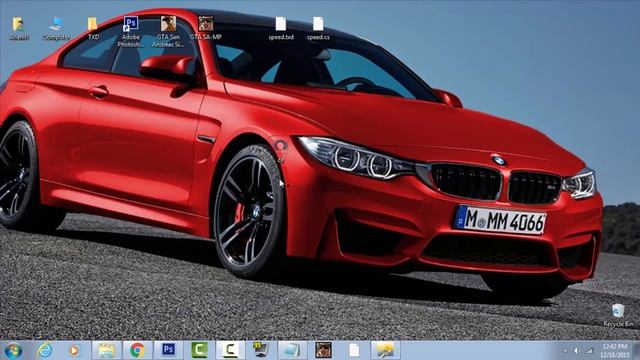Select the speed.cs file on desktop

click(x=318, y=28)
